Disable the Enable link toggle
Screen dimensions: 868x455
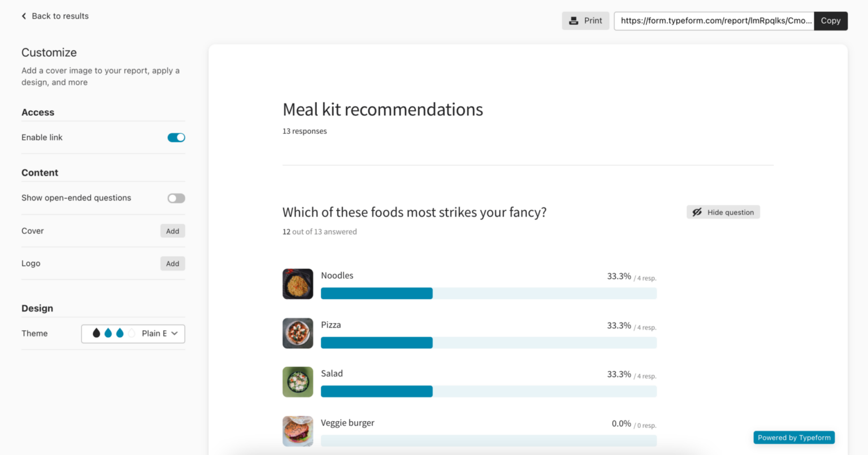(x=176, y=138)
